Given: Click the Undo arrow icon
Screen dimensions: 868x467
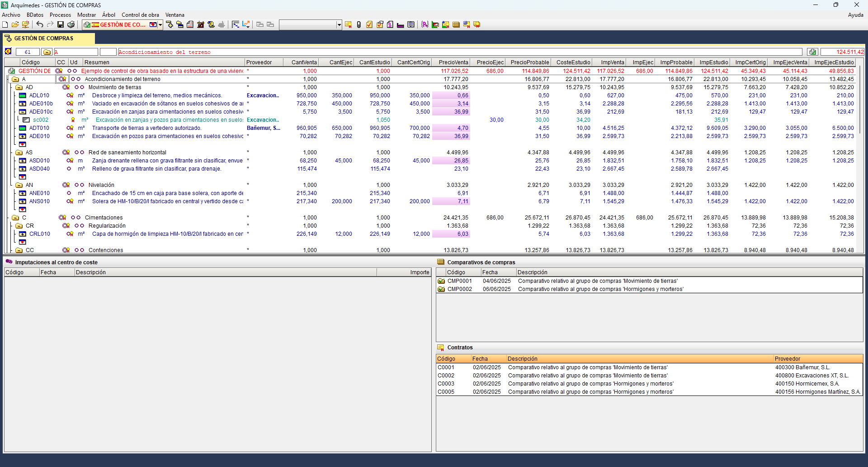Looking at the screenshot, I should click(x=40, y=24).
